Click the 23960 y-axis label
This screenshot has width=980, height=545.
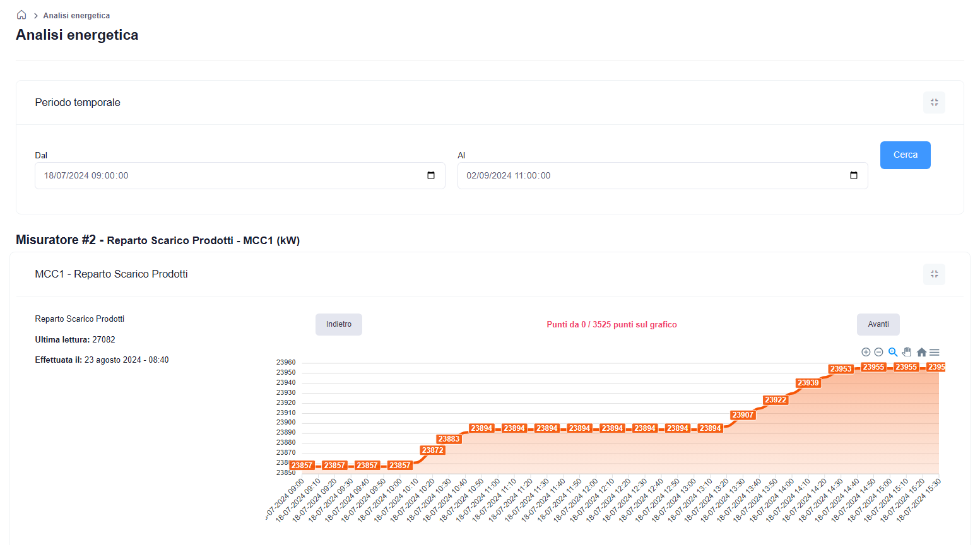point(286,362)
